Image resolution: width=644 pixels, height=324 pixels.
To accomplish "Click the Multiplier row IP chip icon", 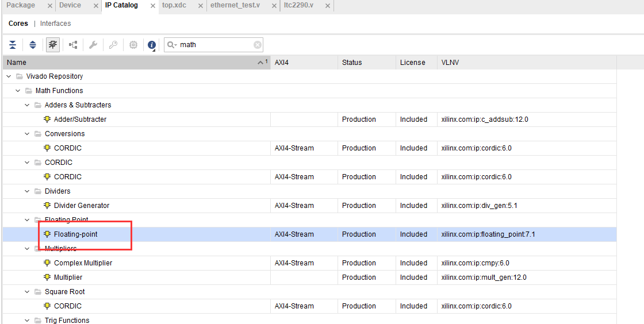I will [47, 277].
